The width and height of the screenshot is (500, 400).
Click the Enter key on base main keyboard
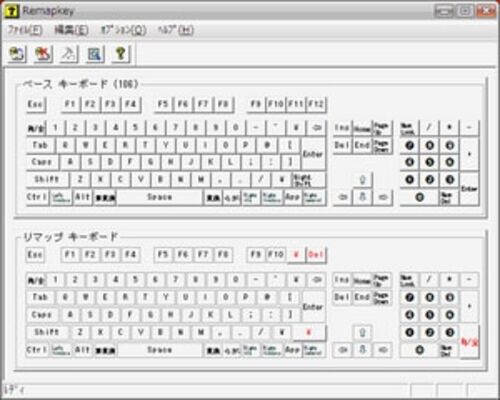pyautogui.click(x=313, y=154)
